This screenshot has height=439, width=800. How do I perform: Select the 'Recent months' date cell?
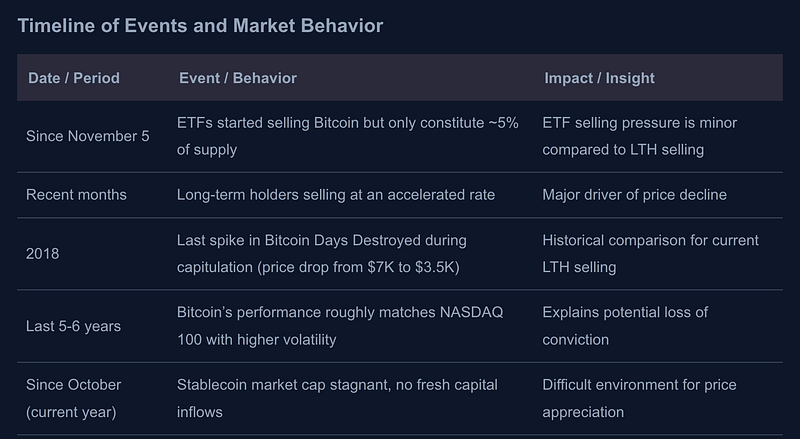[76, 194]
